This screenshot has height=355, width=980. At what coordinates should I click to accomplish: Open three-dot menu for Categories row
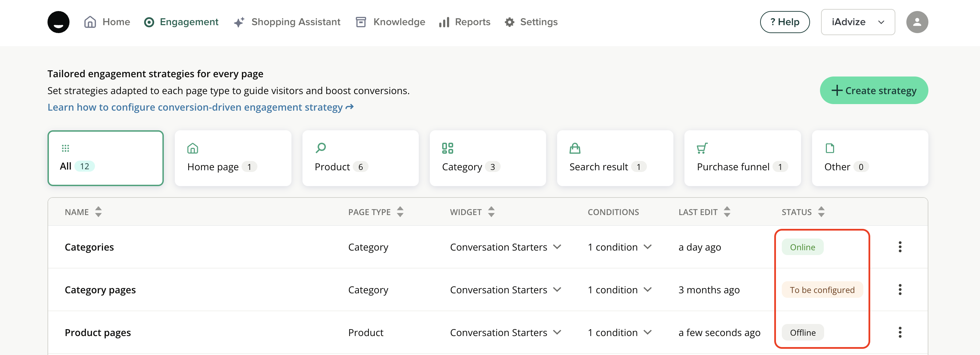(x=900, y=247)
